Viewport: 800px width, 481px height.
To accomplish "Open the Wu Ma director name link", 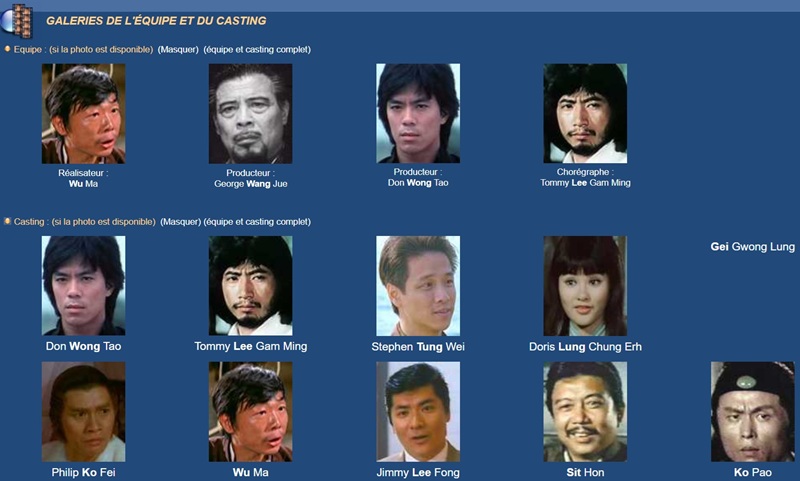I will click(84, 184).
